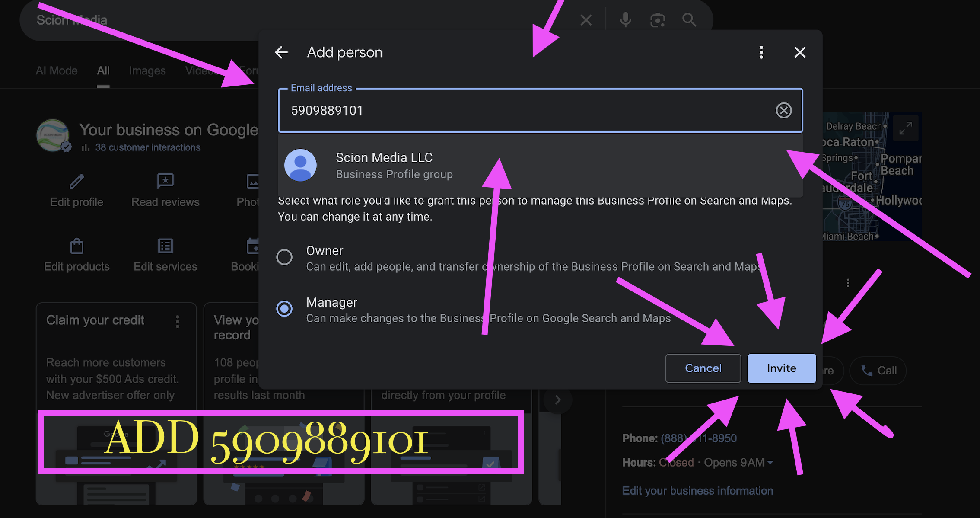This screenshot has width=980, height=518.
Task: Clear the email address field text
Action: tap(783, 110)
